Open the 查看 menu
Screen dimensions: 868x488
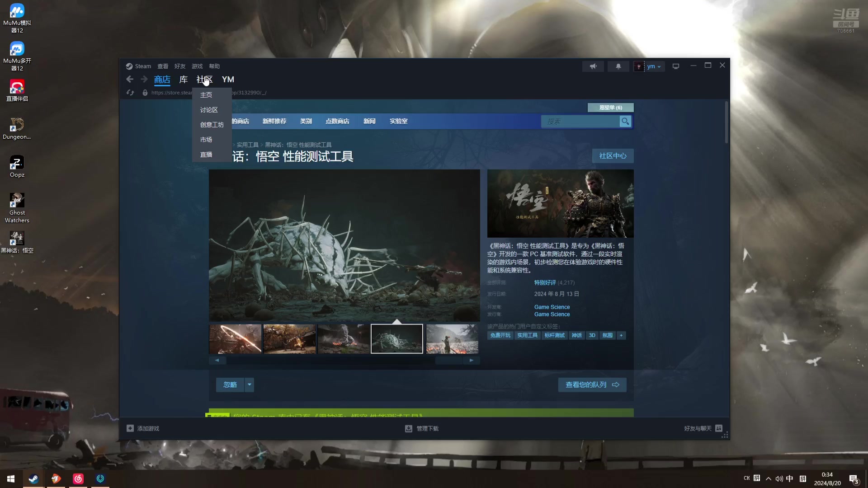coord(163,66)
